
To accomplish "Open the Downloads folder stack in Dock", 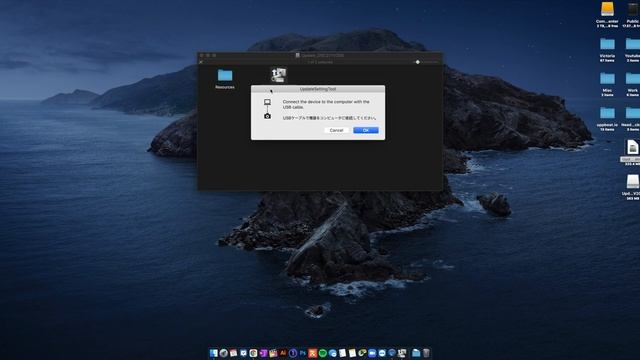I will tap(416, 353).
